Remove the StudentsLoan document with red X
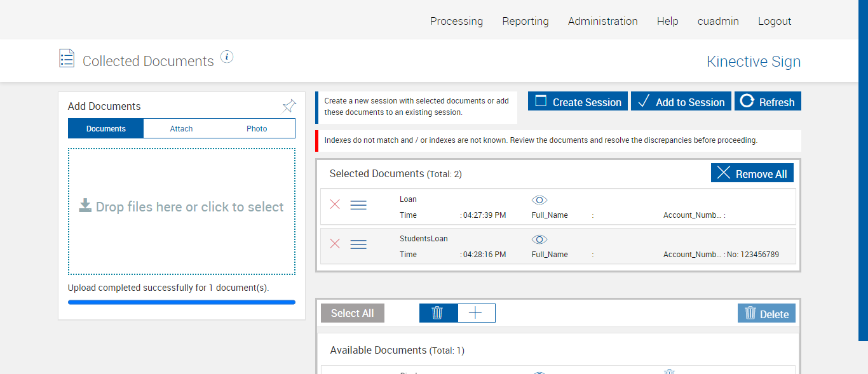Image resolution: width=868 pixels, height=374 pixels. [335, 244]
